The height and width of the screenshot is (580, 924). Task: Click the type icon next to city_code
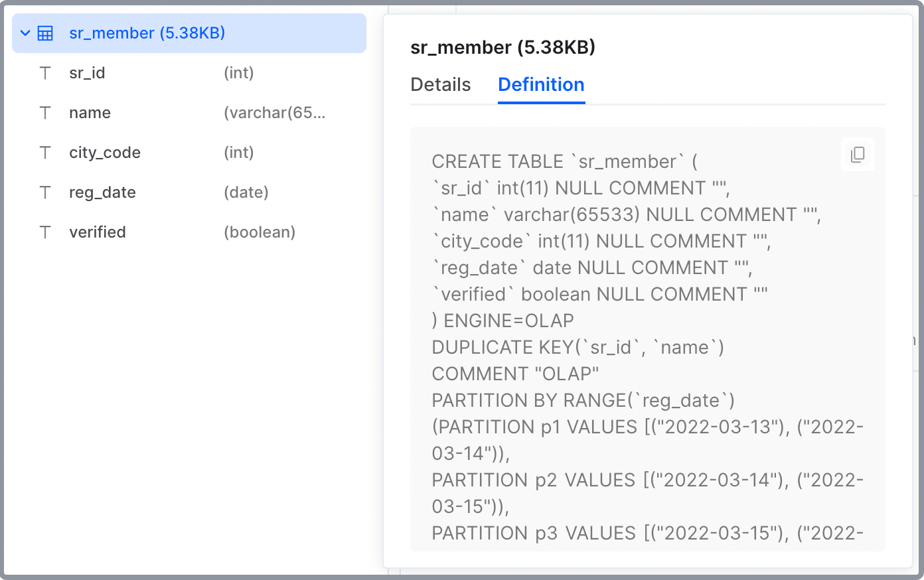(45, 153)
